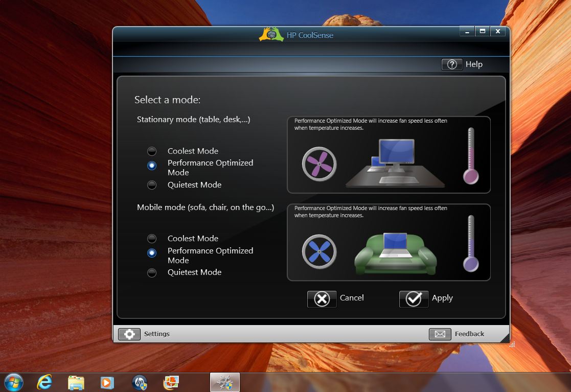Viewport: 571px width, 392px height.
Task: Click the Settings gear icon
Action: (129, 334)
